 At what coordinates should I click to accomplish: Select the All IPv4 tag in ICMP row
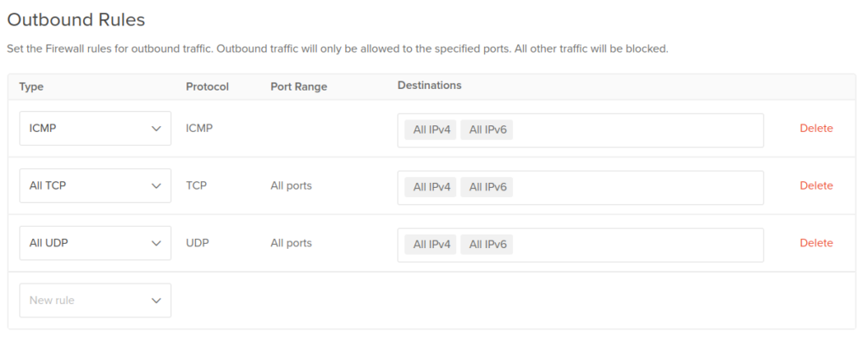pos(430,130)
